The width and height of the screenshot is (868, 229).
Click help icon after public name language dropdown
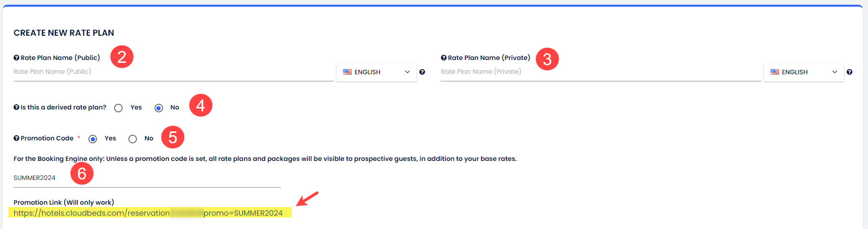coord(422,72)
